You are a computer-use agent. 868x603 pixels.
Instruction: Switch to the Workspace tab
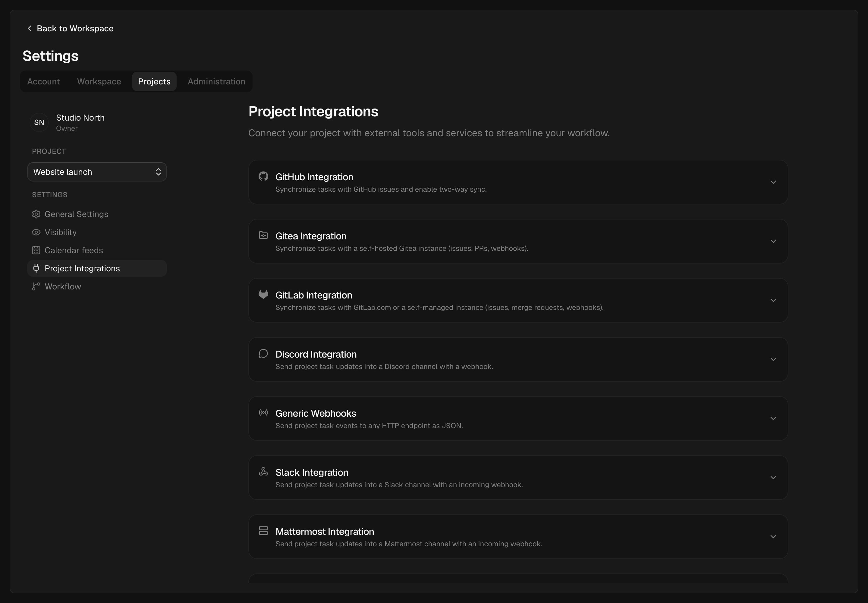[99, 82]
